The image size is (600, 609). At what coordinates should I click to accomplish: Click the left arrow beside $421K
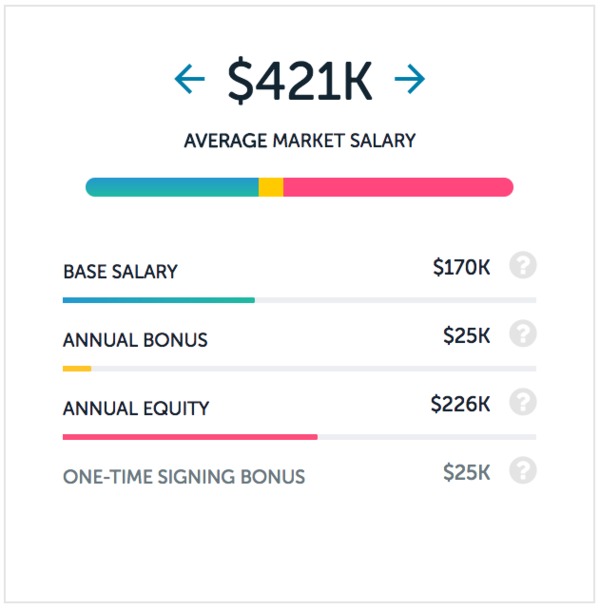click(x=190, y=79)
